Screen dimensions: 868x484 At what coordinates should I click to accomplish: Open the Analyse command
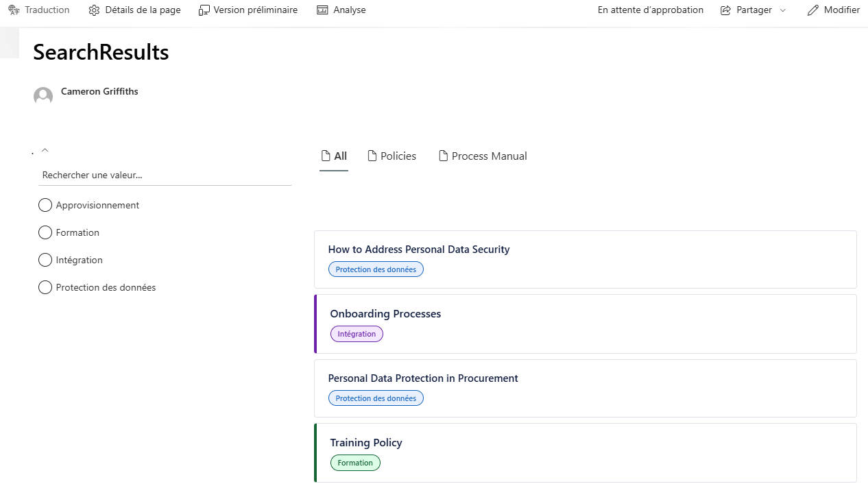click(341, 10)
